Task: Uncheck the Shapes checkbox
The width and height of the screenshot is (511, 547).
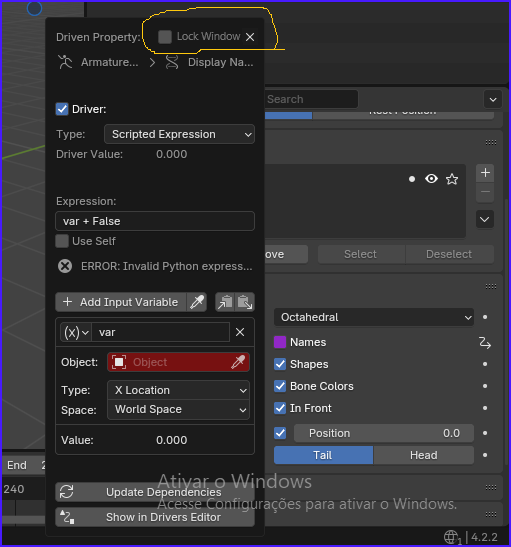Action: point(280,364)
